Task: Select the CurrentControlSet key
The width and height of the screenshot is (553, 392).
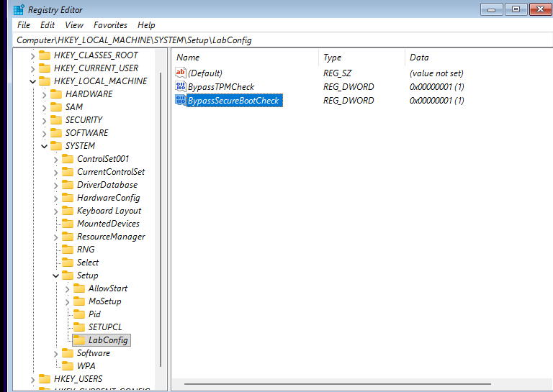Action: [x=111, y=172]
